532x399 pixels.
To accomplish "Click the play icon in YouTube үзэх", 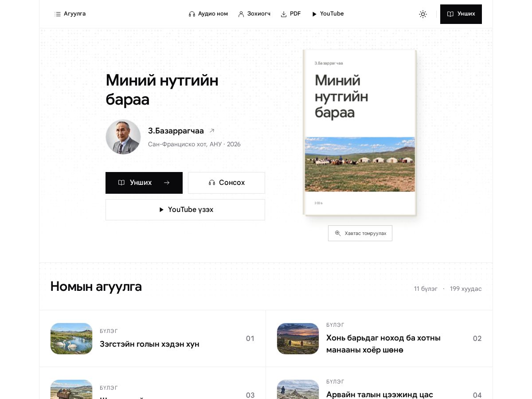I will tap(161, 210).
